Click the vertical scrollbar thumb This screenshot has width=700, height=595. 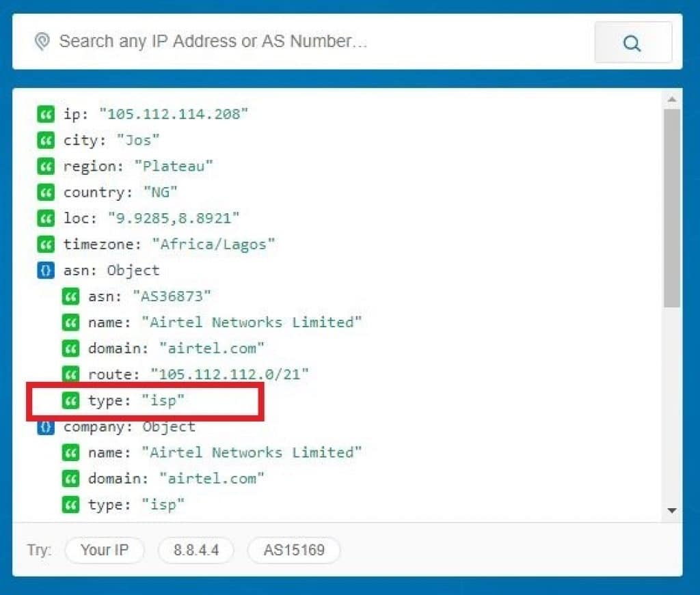(671, 205)
